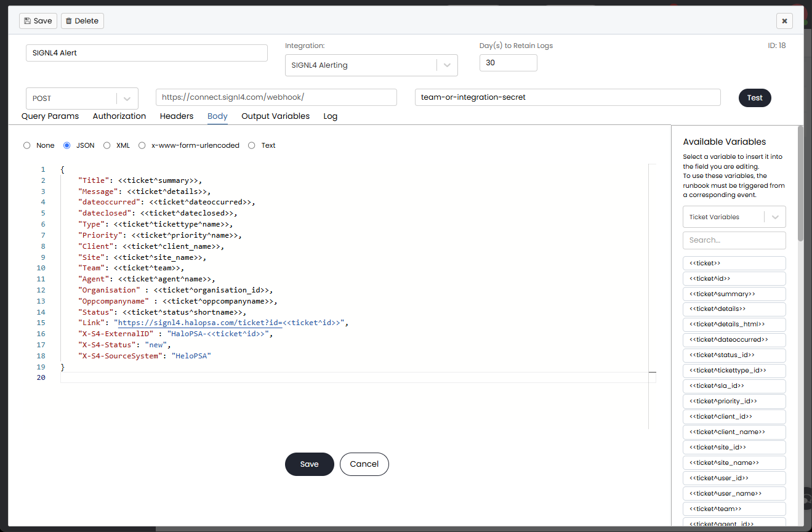Insert the <<ticket^dateoccurred>> variable
This screenshot has height=532, width=812.
(734, 340)
